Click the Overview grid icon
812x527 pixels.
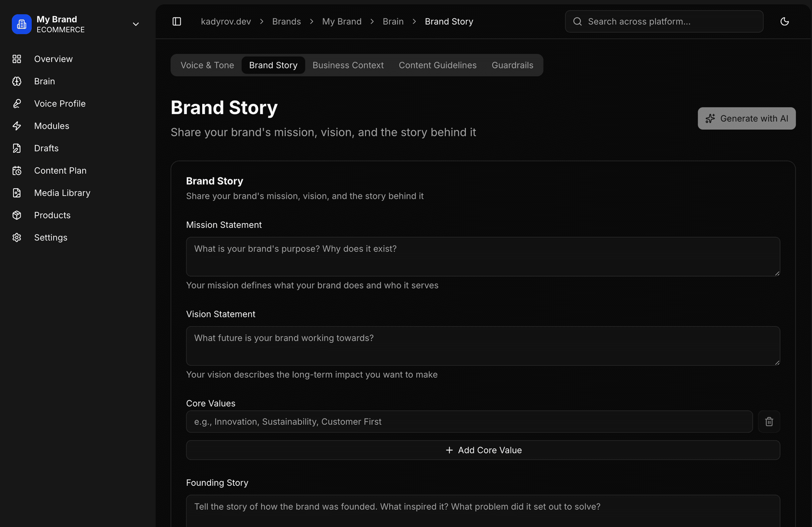click(x=17, y=59)
